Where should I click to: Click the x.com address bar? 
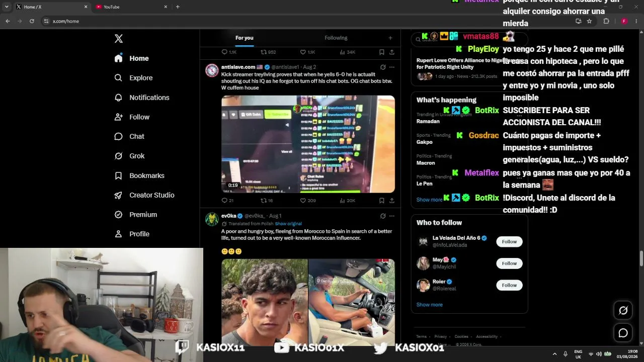(x=307, y=21)
